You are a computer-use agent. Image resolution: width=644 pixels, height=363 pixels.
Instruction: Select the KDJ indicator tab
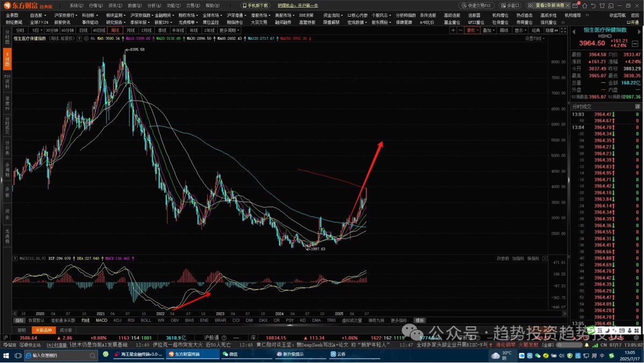tap(117, 320)
